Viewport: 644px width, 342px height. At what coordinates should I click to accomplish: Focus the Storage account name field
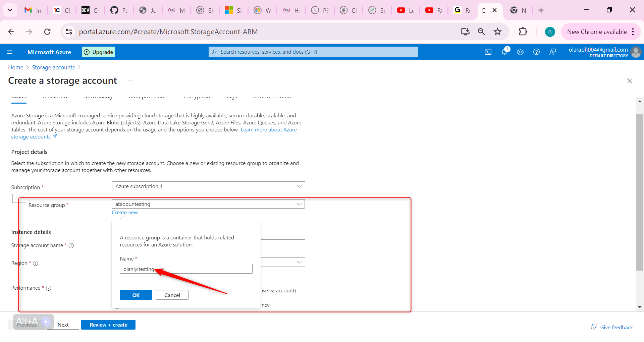[x=283, y=244]
